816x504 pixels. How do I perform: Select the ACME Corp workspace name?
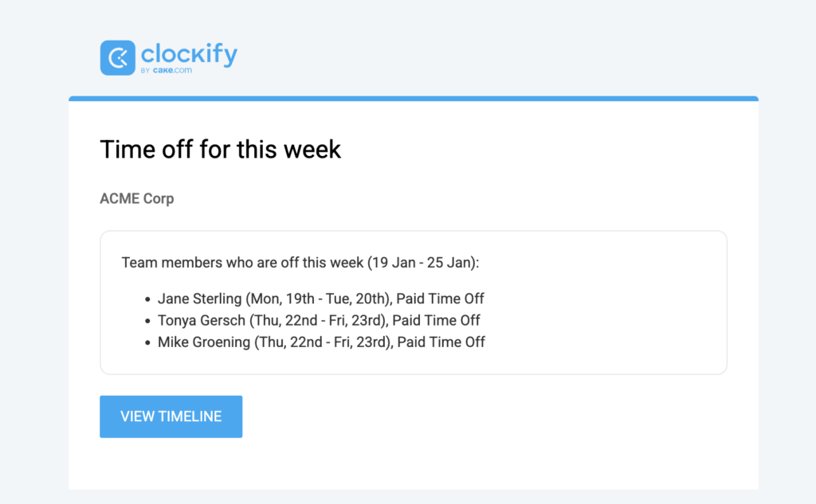coord(136,198)
